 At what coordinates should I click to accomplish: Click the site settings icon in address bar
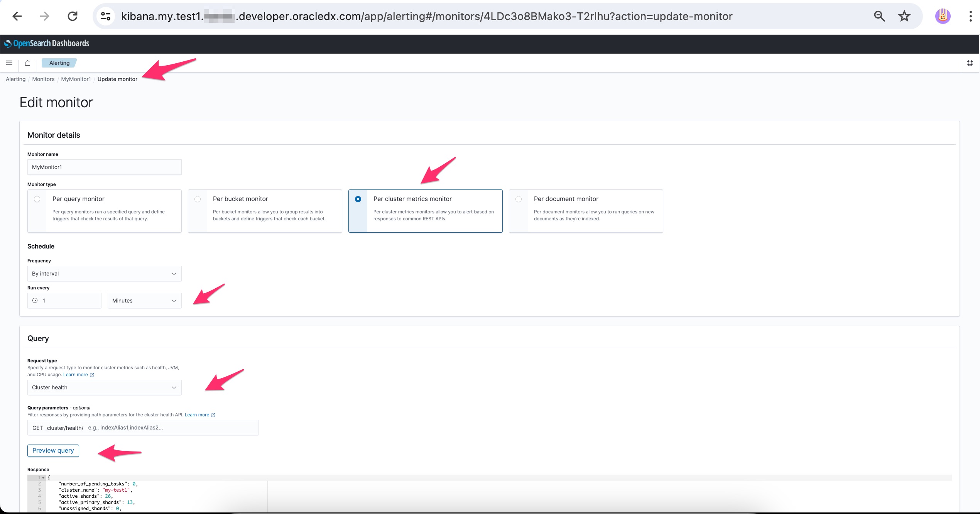click(106, 16)
